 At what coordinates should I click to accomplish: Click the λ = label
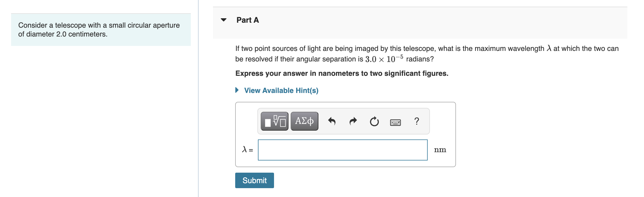247,150
